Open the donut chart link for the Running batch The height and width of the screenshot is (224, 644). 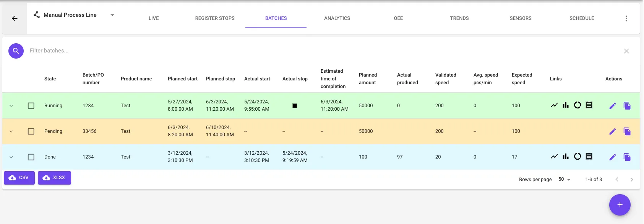[577, 105]
